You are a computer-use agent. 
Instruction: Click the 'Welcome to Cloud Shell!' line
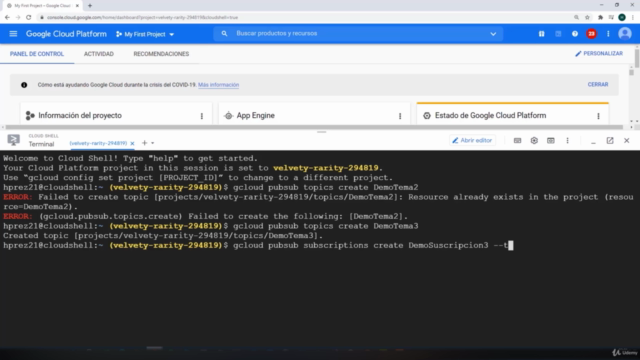(x=130, y=158)
